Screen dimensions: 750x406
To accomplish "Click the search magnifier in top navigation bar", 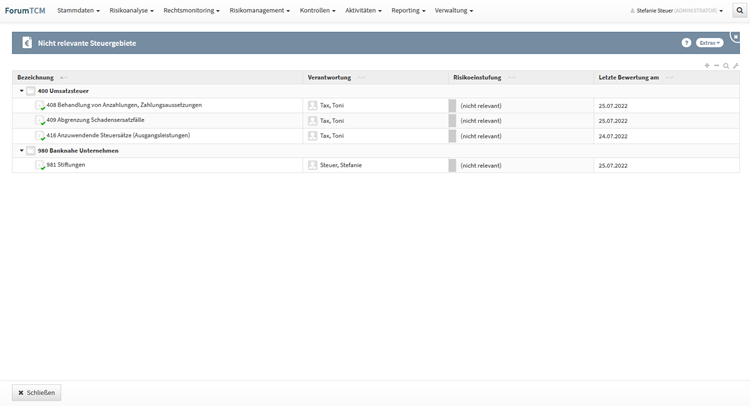I will tap(740, 10).
